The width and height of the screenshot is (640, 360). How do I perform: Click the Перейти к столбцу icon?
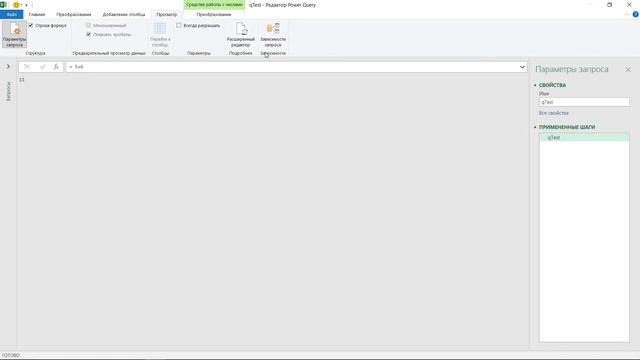[x=160, y=35]
